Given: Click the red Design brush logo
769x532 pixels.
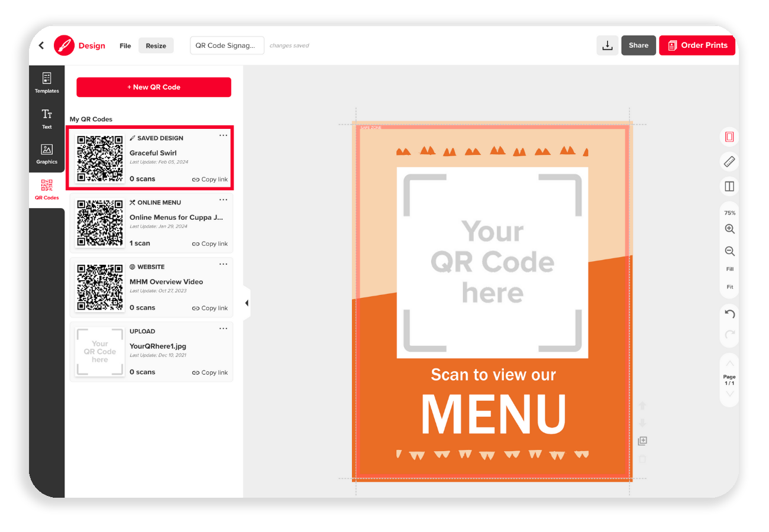Looking at the screenshot, I should pos(64,46).
